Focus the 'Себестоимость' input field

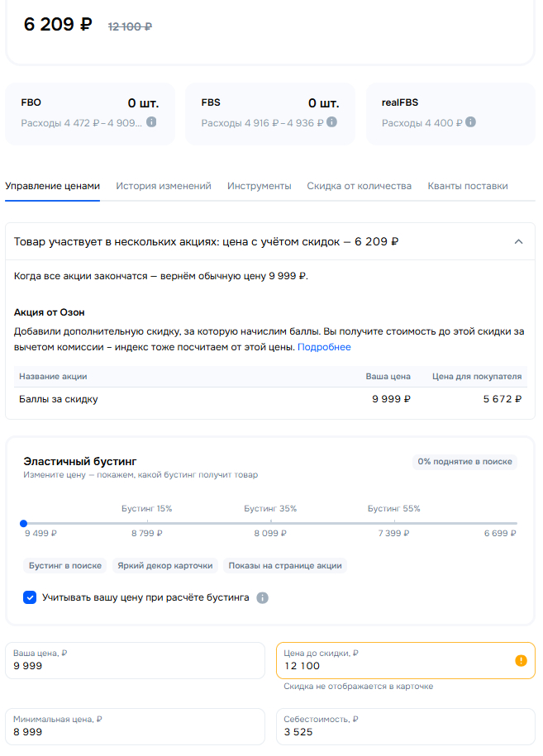(406, 726)
